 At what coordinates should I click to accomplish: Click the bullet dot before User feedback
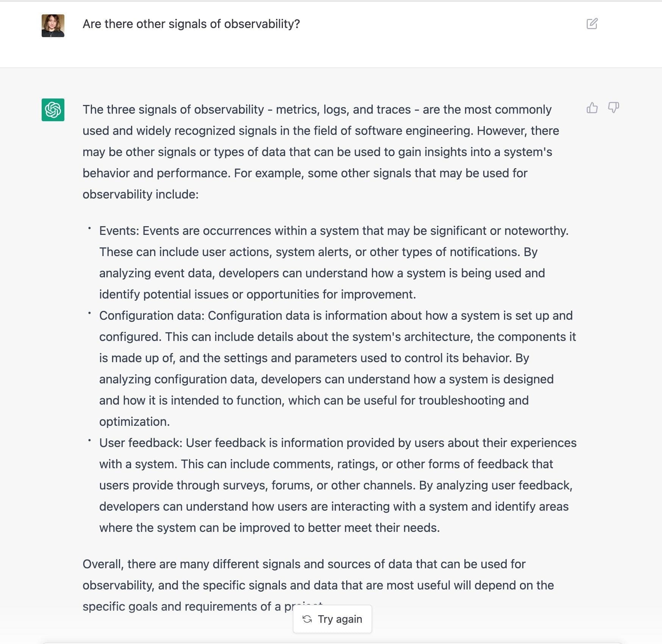click(x=89, y=441)
